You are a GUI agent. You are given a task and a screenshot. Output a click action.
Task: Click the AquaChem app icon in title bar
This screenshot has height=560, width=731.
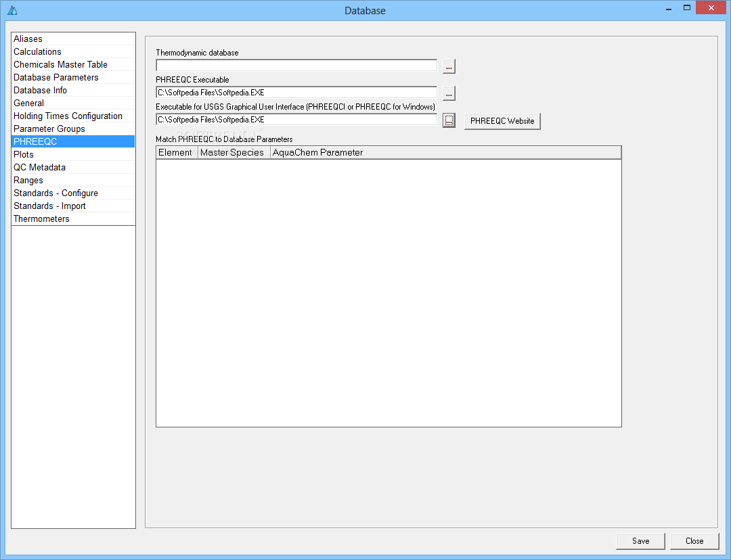(12, 10)
